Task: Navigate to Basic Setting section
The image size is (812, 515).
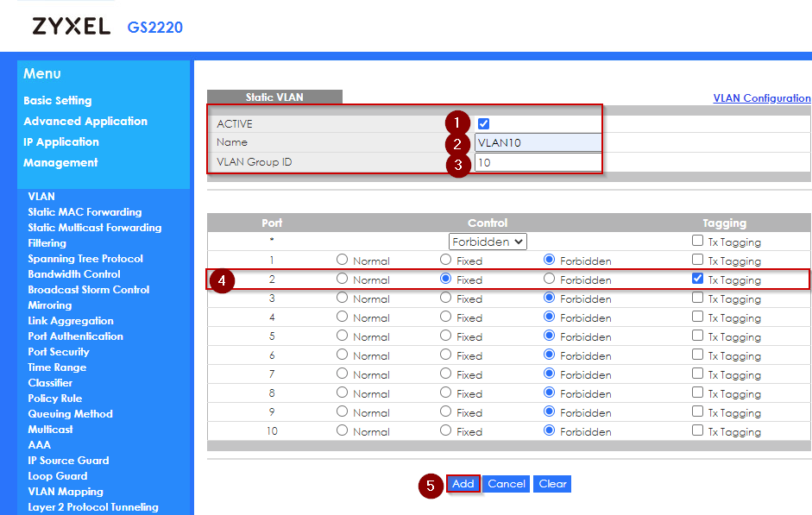Action: pos(58,100)
